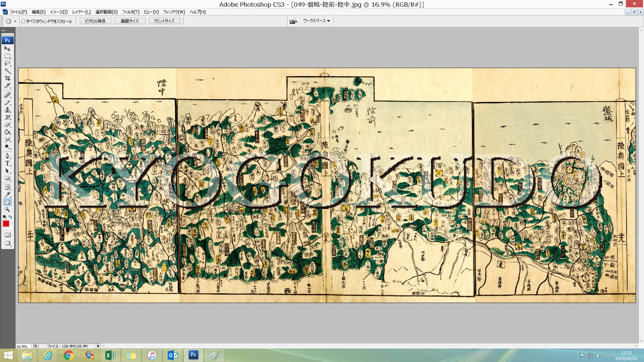Open status bar info popup arrow

[98, 346]
